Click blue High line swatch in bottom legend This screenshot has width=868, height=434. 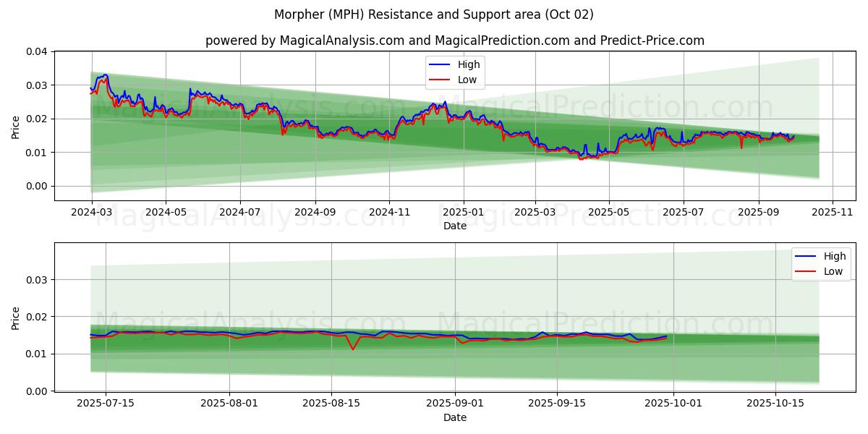pyautogui.click(x=806, y=256)
